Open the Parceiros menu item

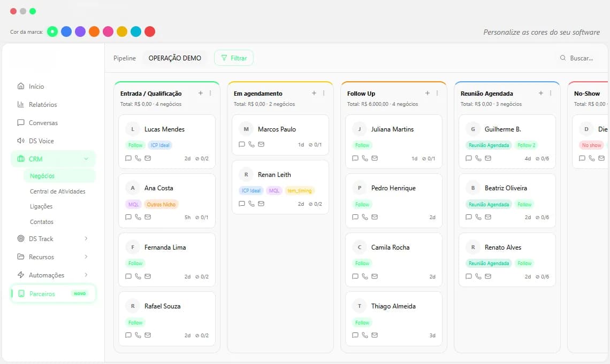(x=53, y=293)
